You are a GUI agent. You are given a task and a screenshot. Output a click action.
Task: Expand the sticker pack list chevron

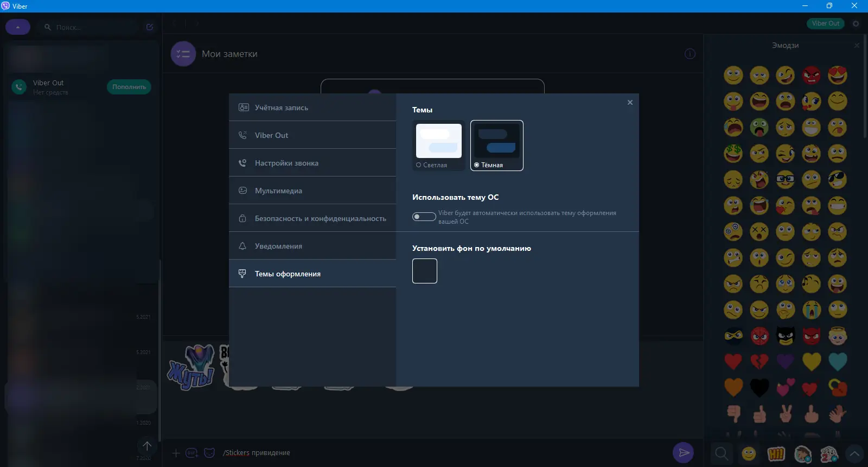click(x=854, y=453)
